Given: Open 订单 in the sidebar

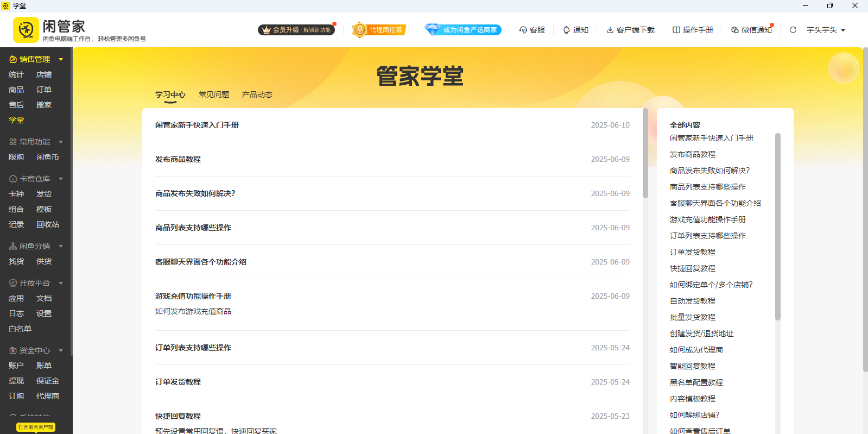Looking at the screenshot, I should point(44,90).
